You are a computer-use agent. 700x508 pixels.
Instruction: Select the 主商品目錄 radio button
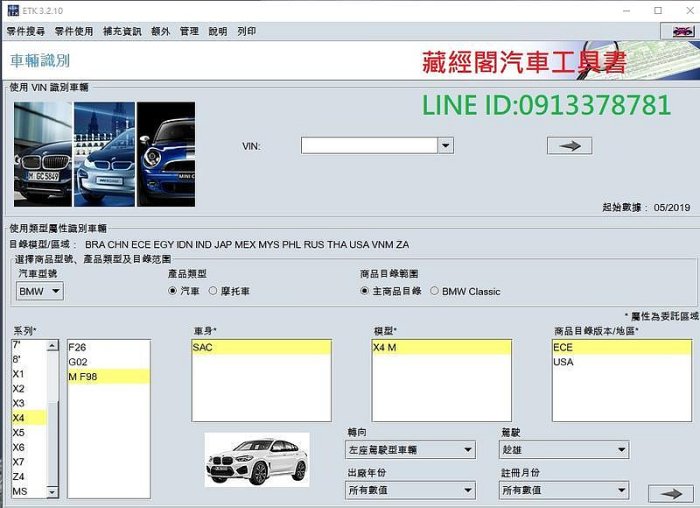(x=365, y=291)
